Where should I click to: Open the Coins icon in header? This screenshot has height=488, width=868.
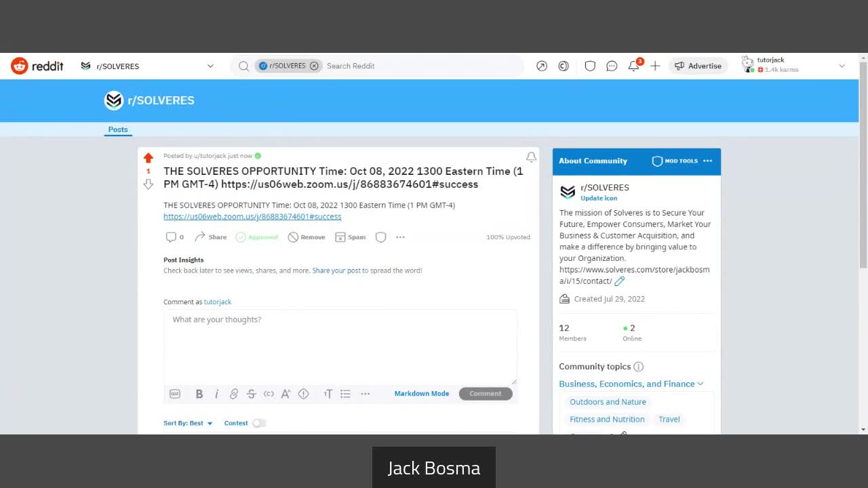564,66
